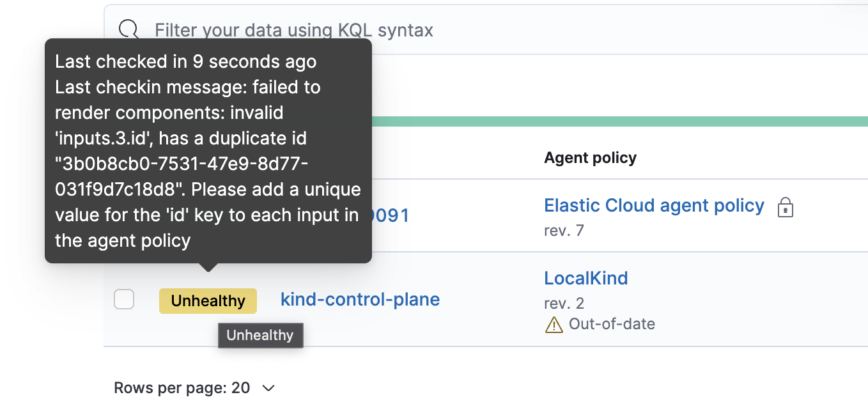Open the LocalKind agent policy
The image size is (868, 404).
585,277
